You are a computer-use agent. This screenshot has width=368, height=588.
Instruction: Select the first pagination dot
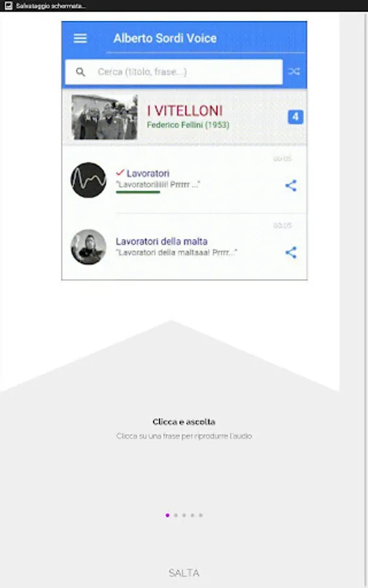pyautogui.click(x=167, y=515)
